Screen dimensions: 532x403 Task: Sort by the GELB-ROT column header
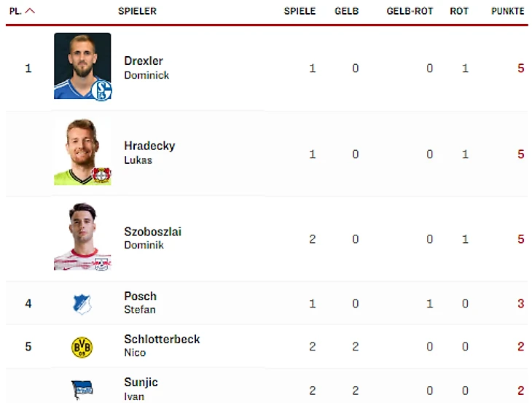(410, 11)
